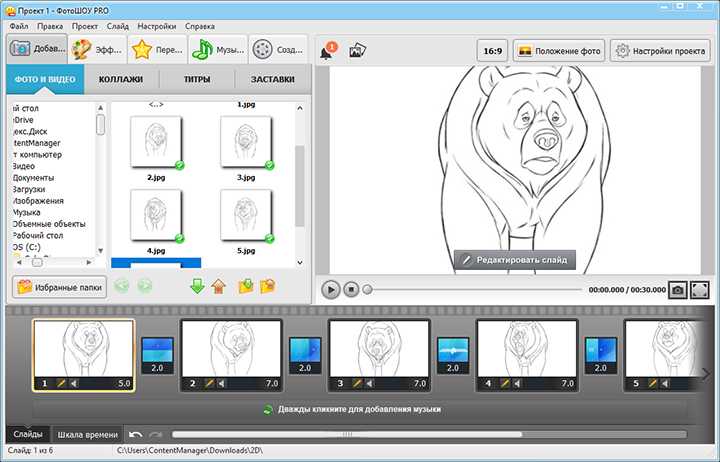The image size is (720, 462).
Task: Play the slideshow preview
Action: (x=331, y=290)
